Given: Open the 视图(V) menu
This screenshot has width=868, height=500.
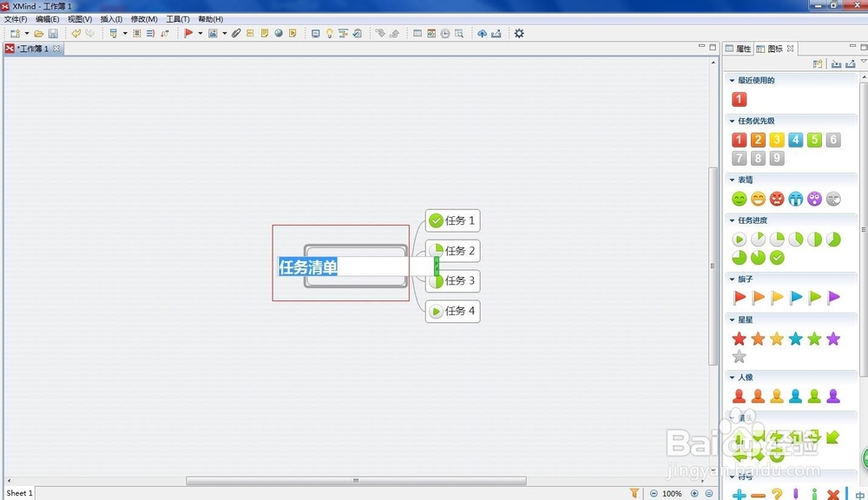Looking at the screenshot, I should click(x=80, y=19).
